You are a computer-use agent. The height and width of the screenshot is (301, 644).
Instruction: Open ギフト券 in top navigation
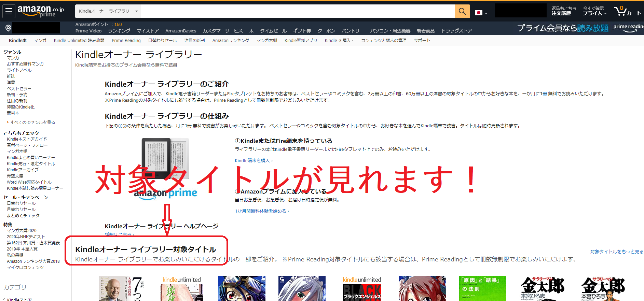pos(302,31)
